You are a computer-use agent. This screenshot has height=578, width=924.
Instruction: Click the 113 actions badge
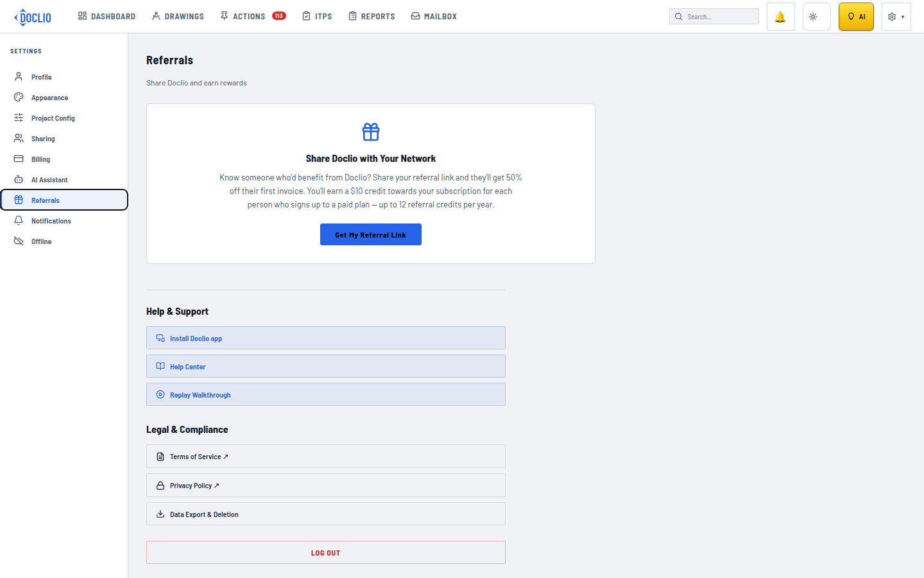(279, 16)
